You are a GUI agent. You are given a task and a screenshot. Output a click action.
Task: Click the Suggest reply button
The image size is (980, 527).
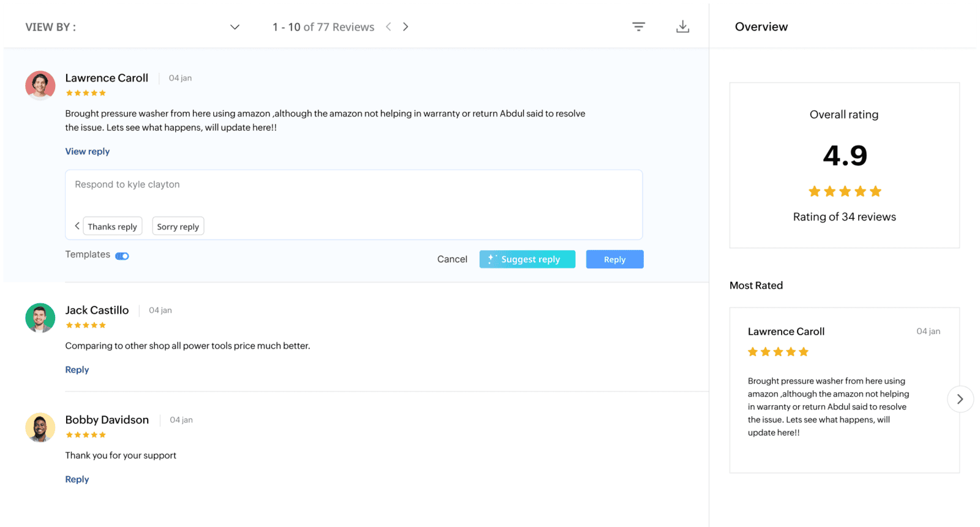tap(527, 259)
